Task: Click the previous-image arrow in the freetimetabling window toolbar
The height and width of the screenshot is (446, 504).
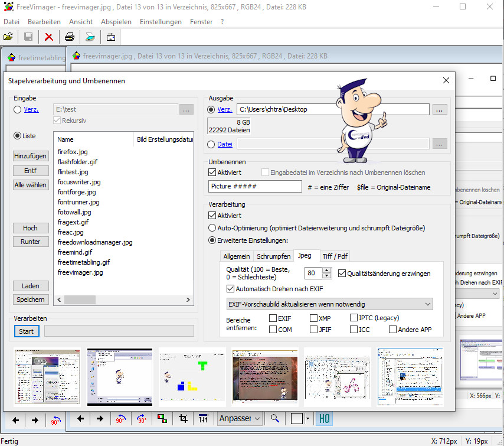Action: click(x=15, y=420)
